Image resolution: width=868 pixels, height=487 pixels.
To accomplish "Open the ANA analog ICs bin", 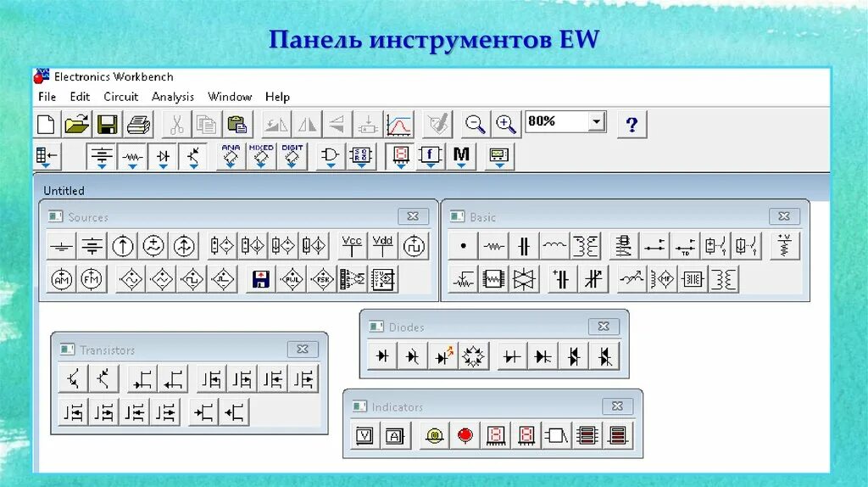I will point(231,156).
